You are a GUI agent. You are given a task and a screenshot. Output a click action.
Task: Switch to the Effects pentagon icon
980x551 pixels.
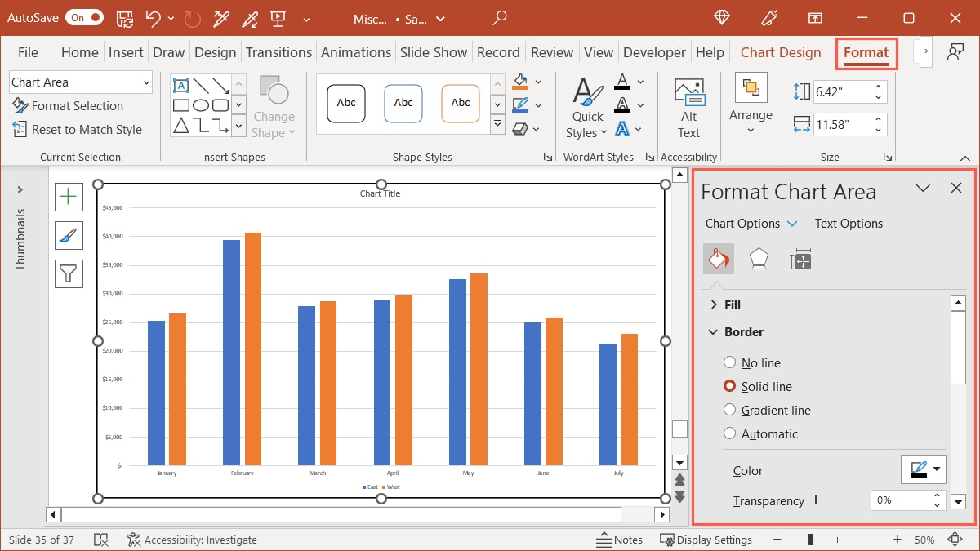pyautogui.click(x=759, y=259)
